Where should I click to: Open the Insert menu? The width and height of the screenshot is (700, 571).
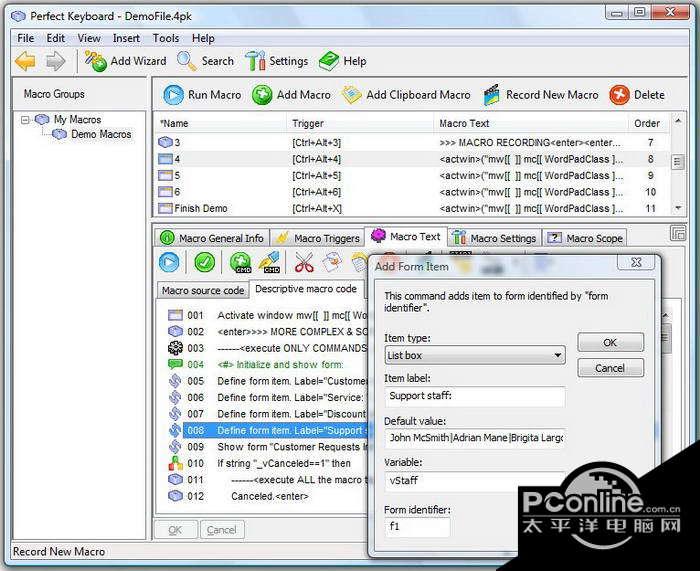pos(126,38)
